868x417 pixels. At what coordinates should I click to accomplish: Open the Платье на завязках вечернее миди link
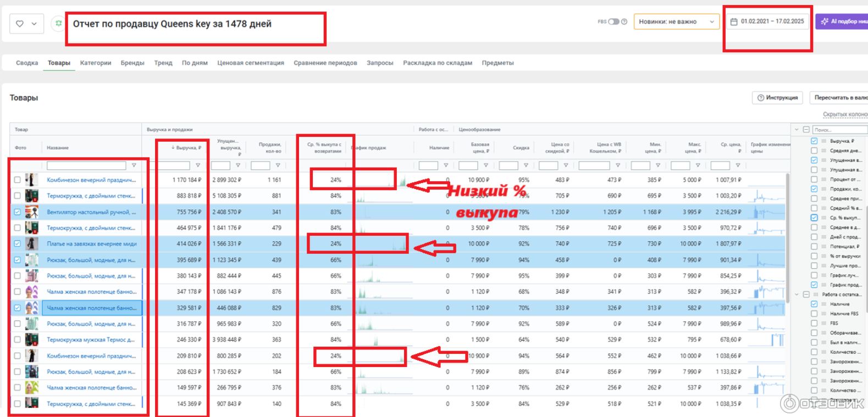click(92, 244)
